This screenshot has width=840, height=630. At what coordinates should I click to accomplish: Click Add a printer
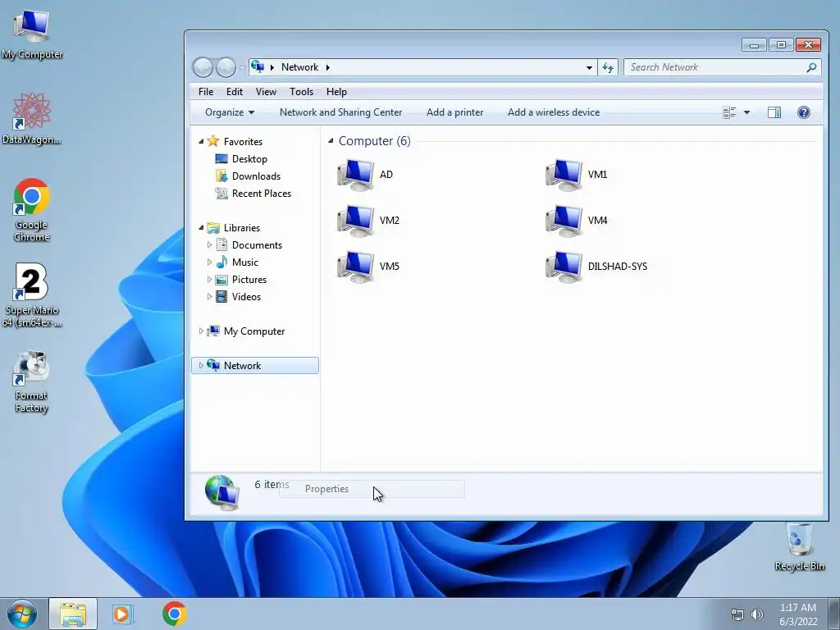tap(454, 112)
